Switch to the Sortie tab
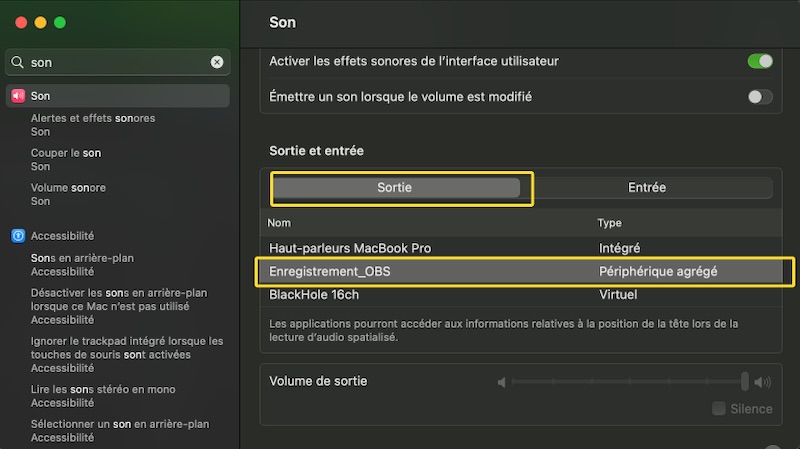Image resolution: width=800 pixels, height=449 pixels. 395,187
